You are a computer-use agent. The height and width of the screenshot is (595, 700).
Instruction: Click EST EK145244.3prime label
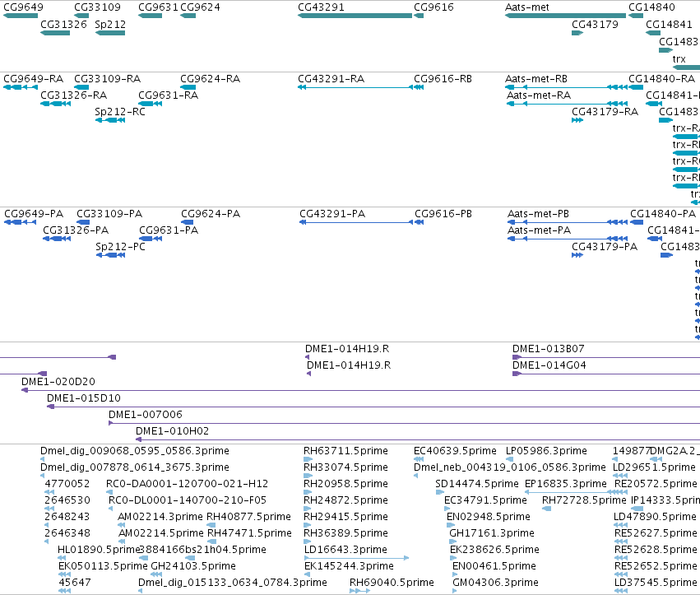349,566
